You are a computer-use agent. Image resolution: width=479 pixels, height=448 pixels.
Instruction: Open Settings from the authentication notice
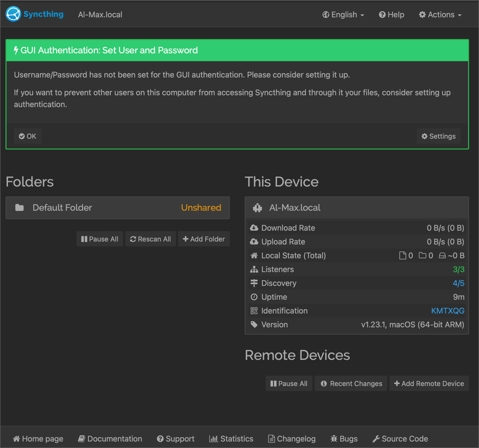coord(438,136)
